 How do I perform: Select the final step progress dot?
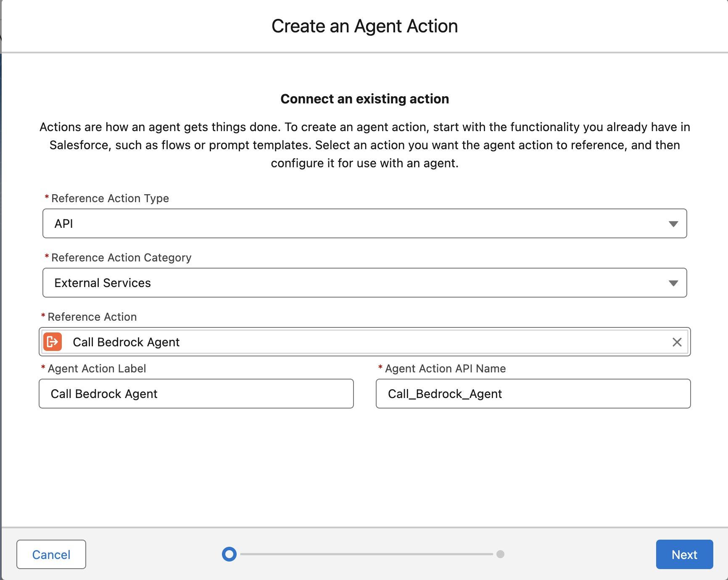pyautogui.click(x=500, y=554)
